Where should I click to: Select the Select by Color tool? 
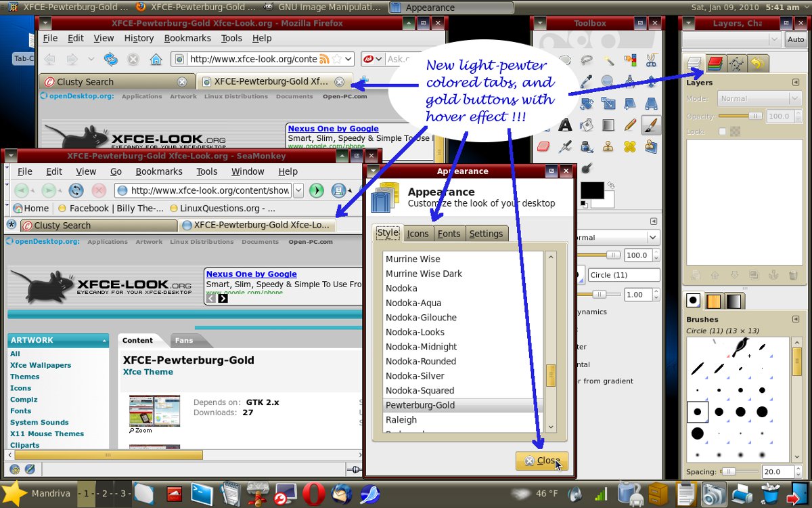(631, 60)
